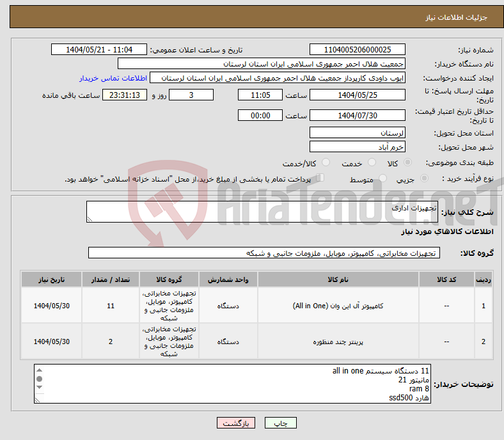This screenshot has height=440, width=504.
Task: Toggle the Islamic treasury payment checkbox
Action: [x=320, y=177]
